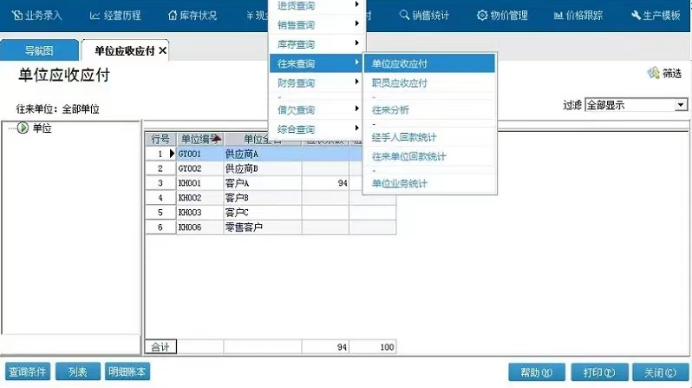
Task: Select the 客户B cell
Action: pyautogui.click(x=263, y=198)
